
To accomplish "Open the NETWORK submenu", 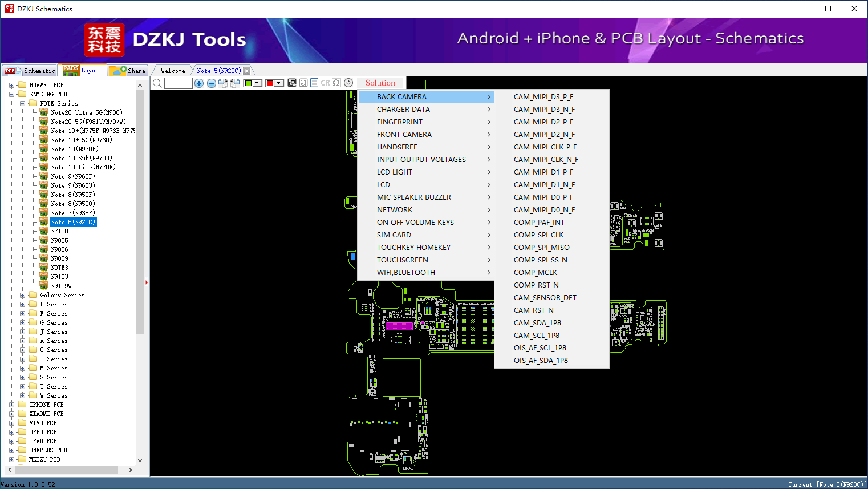I will (426, 210).
